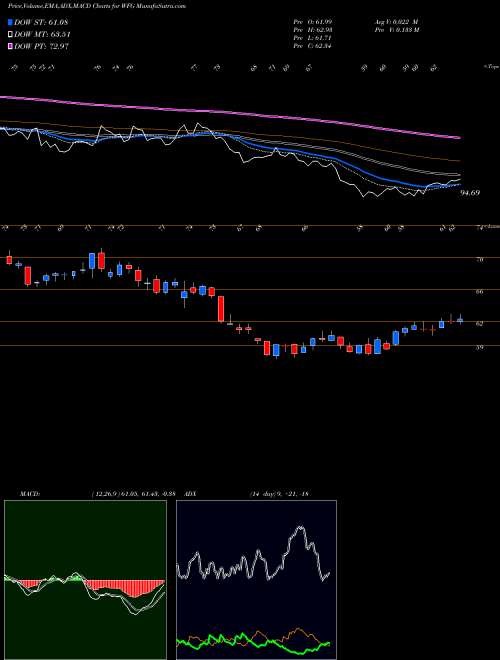Click the 70 price axis label
This screenshot has width=500, height=660.
(x=479, y=260)
